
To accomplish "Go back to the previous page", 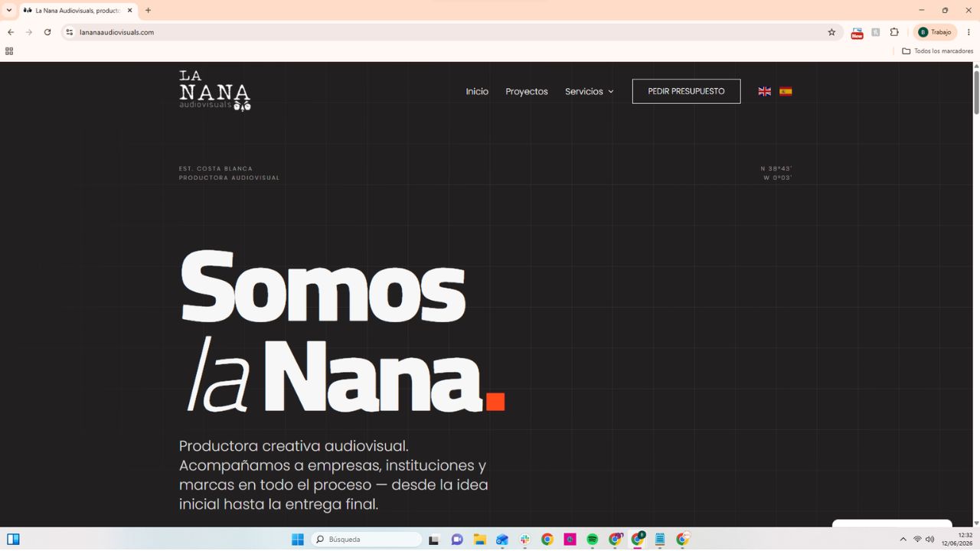I will (11, 32).
